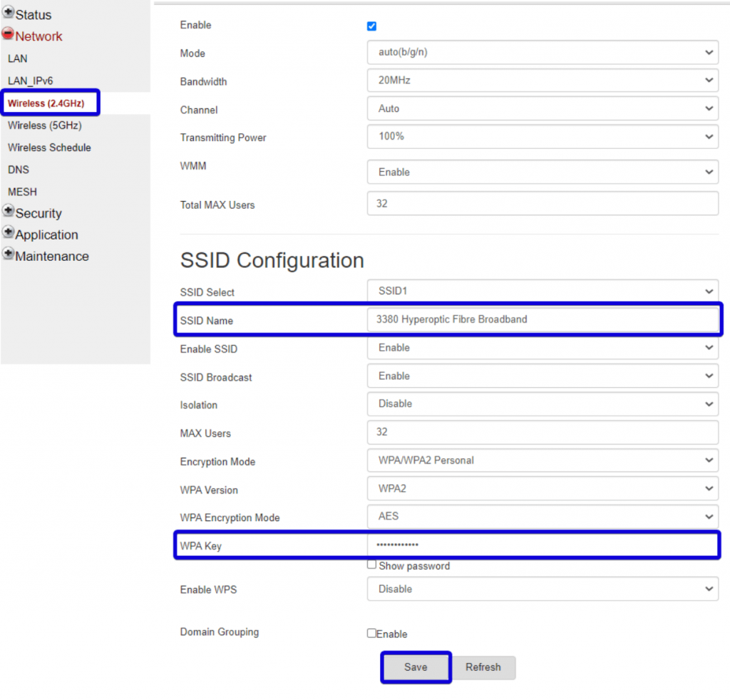
Task: Enable Domain Grouping
Action: [x=371, y=633]
